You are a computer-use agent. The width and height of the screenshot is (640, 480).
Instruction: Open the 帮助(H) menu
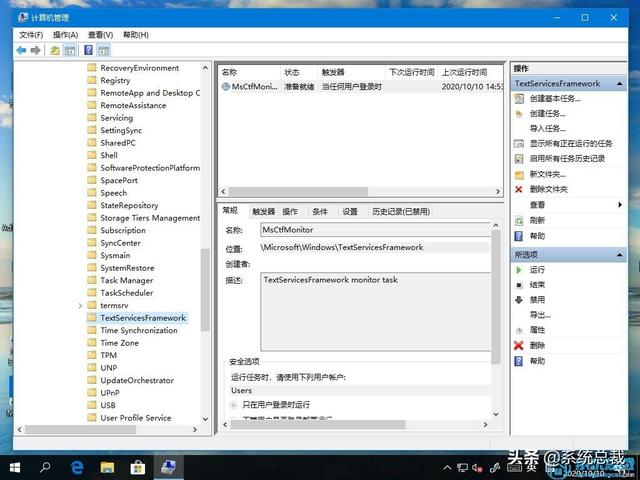[136, 35]
